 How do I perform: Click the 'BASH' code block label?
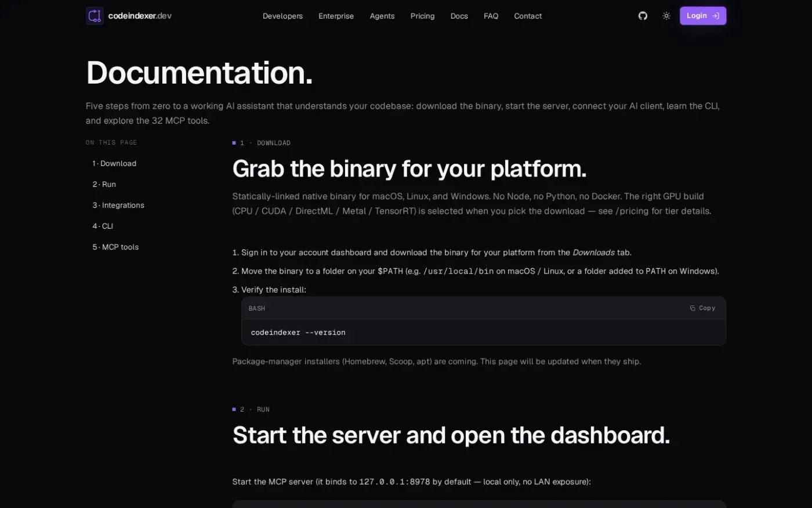(x=257, y=309)
